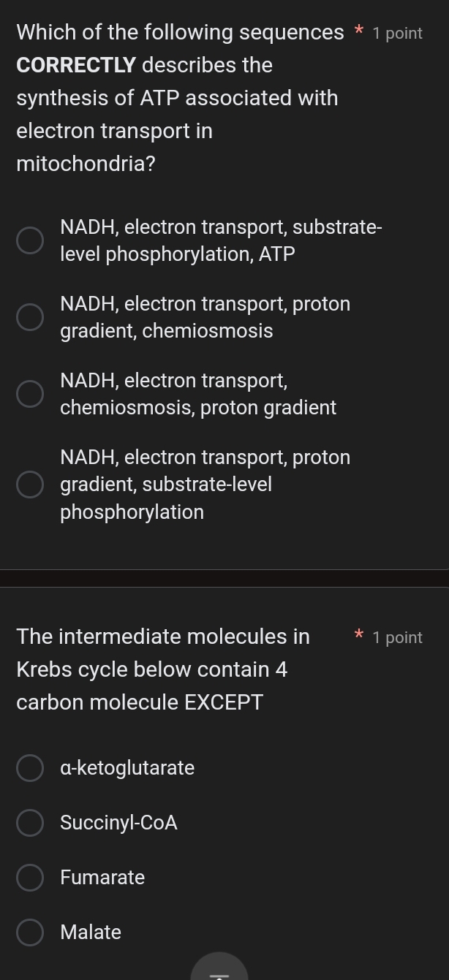The image size is (449, 980).
Task: Click the divider between the two question cards
Action: (224, 577)
